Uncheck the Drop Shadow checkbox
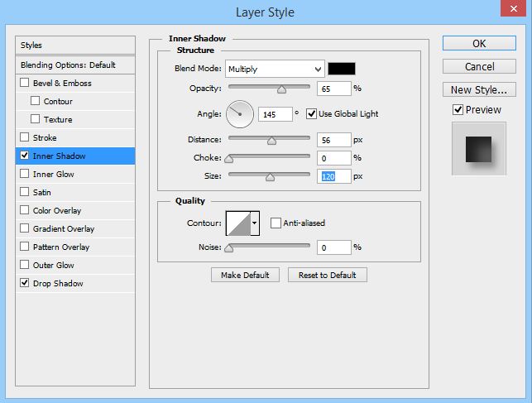Image resolution: width=532 pixels, height=403 pixels. pos(25,283)
